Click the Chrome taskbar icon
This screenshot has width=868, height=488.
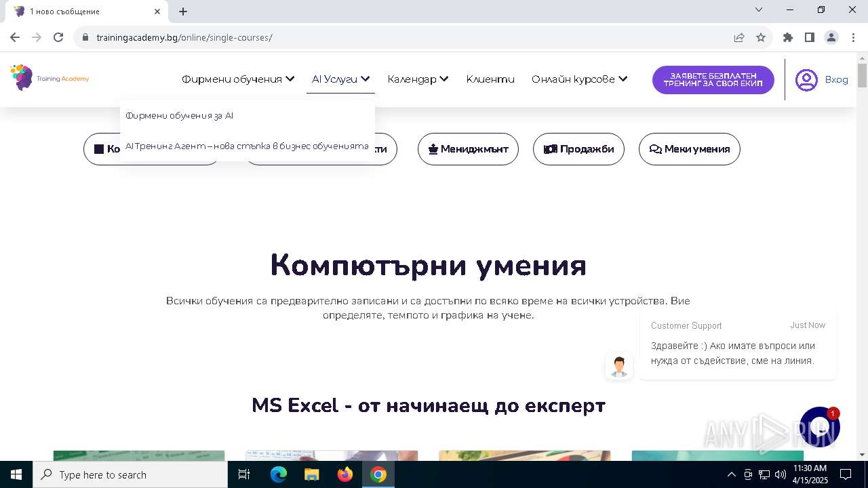pyautogui.click(x=378, y=474)
